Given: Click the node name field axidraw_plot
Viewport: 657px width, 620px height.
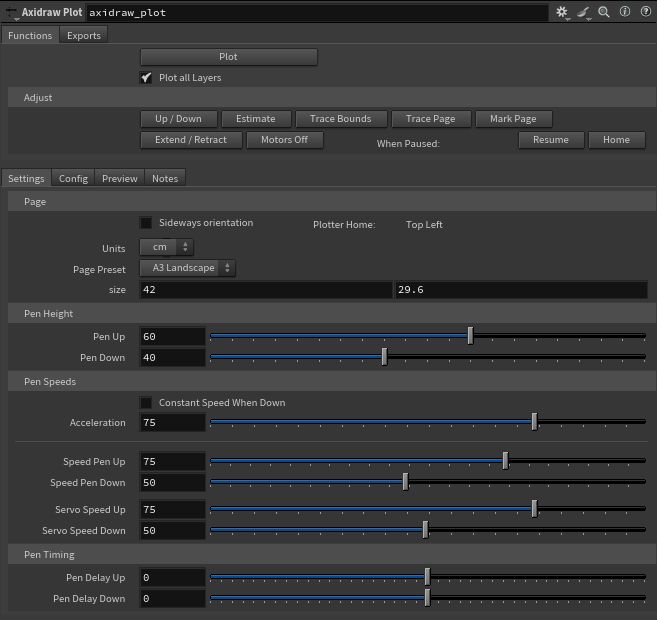Looking at the screenshot, I should (x=317, y=13).
